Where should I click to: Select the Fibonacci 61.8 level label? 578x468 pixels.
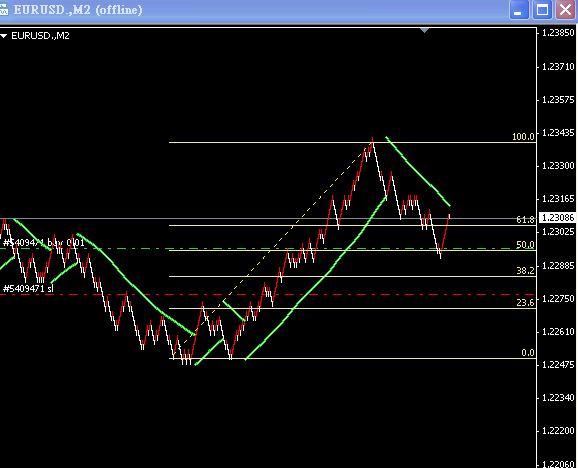coord(525,220)
